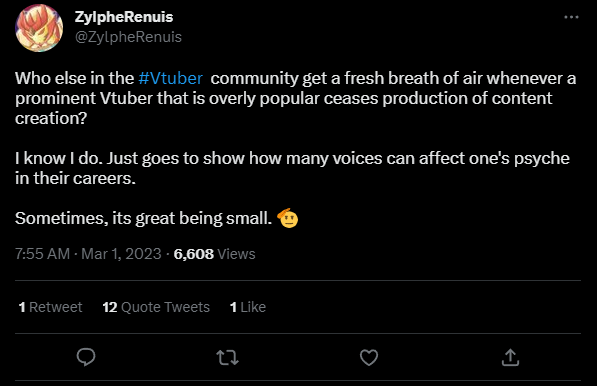Open the 7:55 AM timestamp link
The height and width of the screenshot is (386, 597).
click(x=42, y=254)
